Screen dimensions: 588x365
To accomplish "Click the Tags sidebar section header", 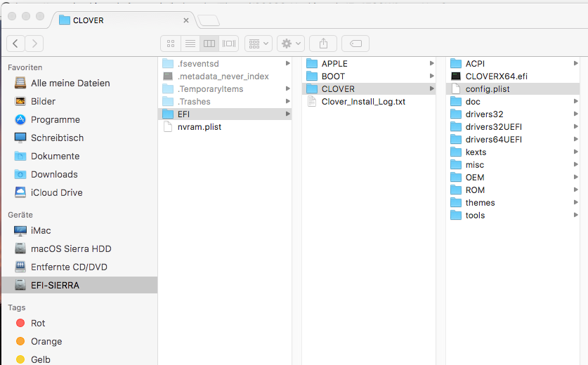I will pyautogui.click(x=17, y=307).
